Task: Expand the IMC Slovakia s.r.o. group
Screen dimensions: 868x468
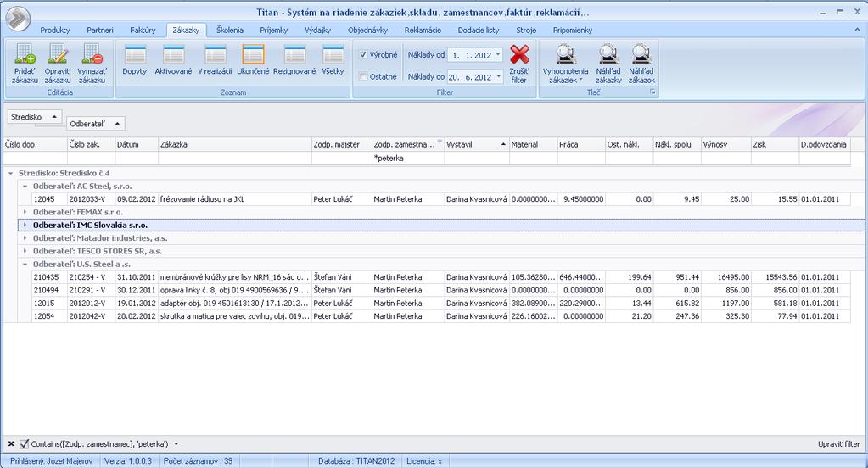Action: [25, 226]
